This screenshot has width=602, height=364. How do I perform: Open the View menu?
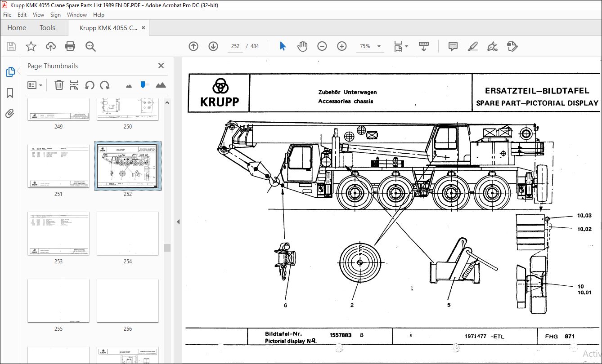coord(39,15)
